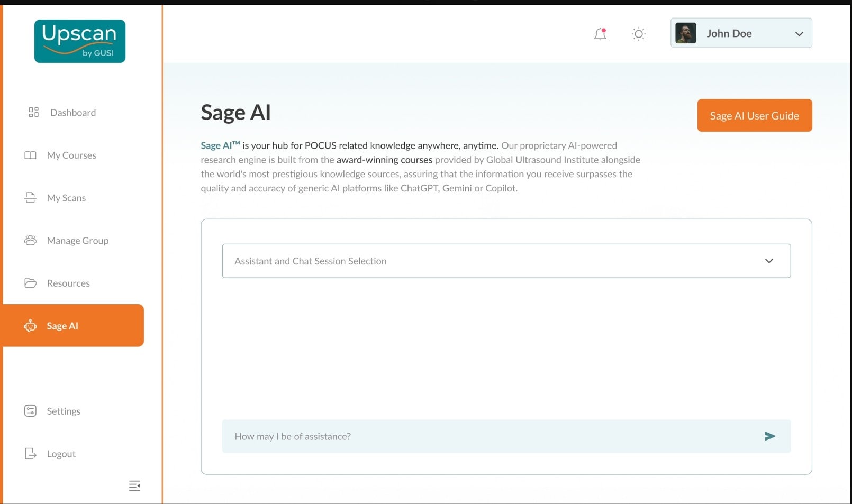This screenshot has width=852, height=504.
Task: Open the notification bell
Action: 600,34
